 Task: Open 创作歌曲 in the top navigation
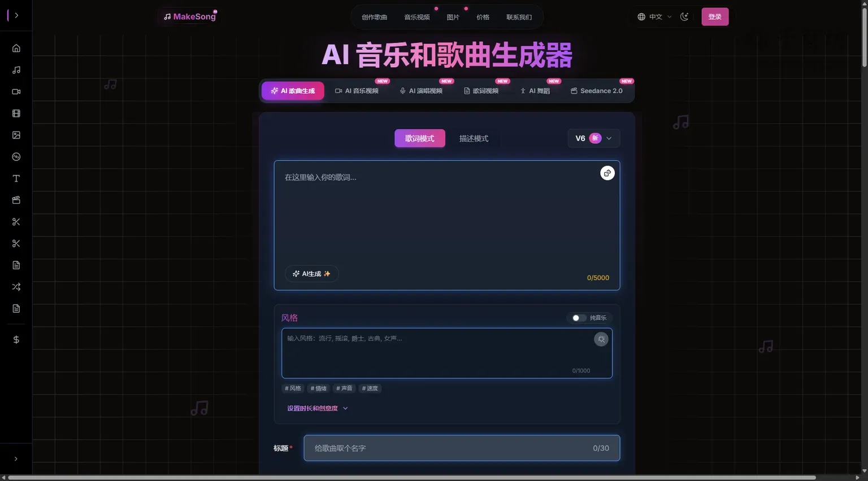[x=375, y=17]
